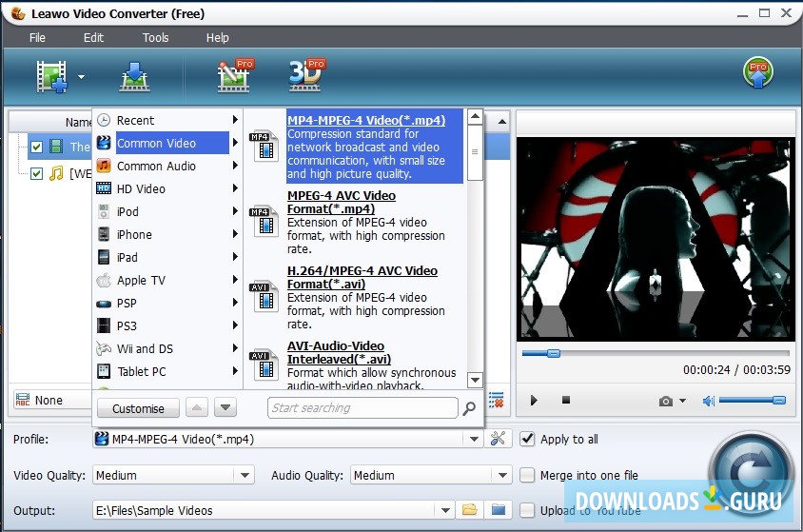
Task: Play the video preview
Action: click(x=534, y=401)
